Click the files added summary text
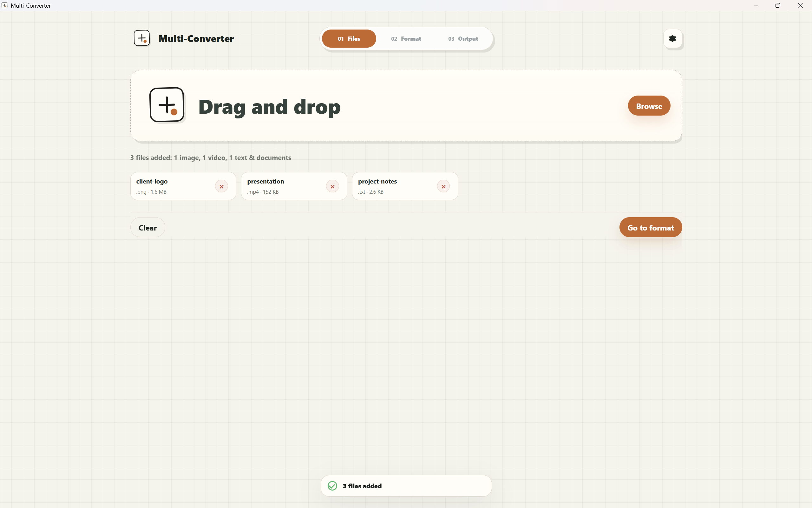The height and width of the screenshot is (508, 812). pyautogui.click(x=211, y=157)
